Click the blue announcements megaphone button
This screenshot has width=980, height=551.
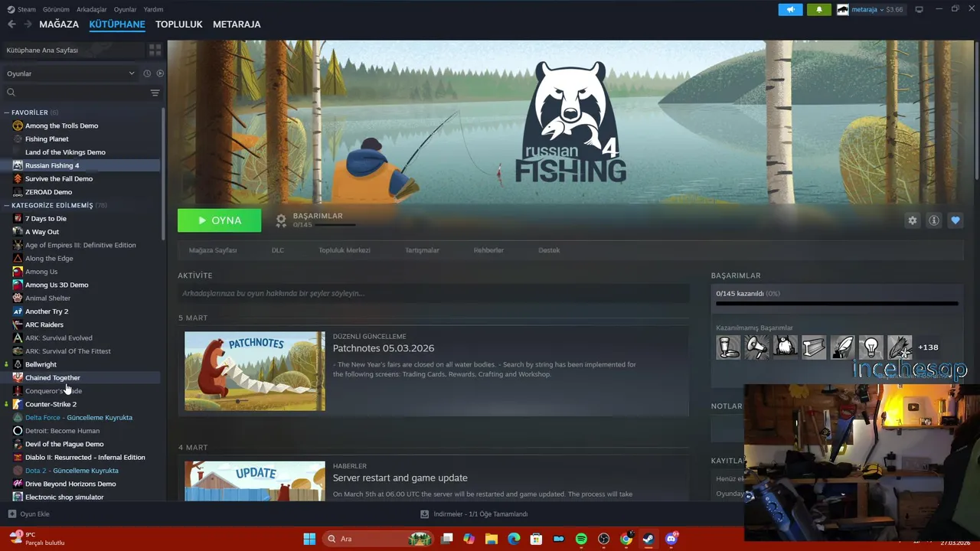791,9
